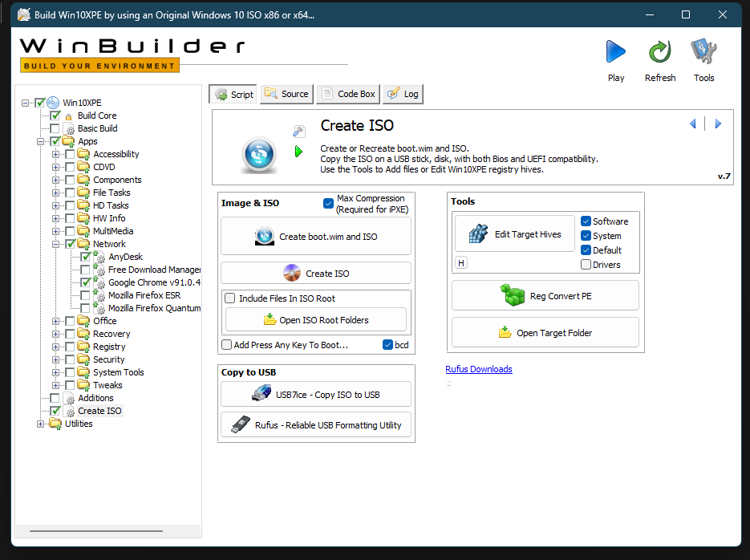
Task: Enable Include Files In ISO Root
Action: click(x=230, y=298)
